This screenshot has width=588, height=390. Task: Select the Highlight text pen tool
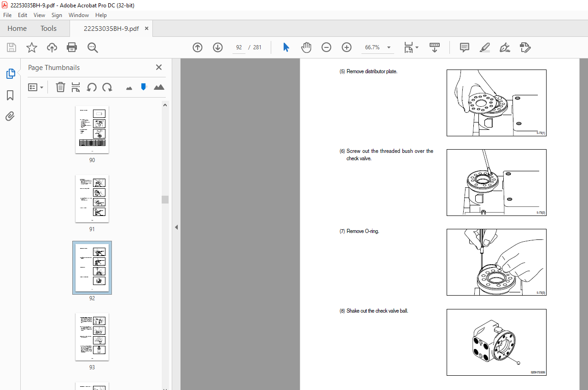pos(485,47)
